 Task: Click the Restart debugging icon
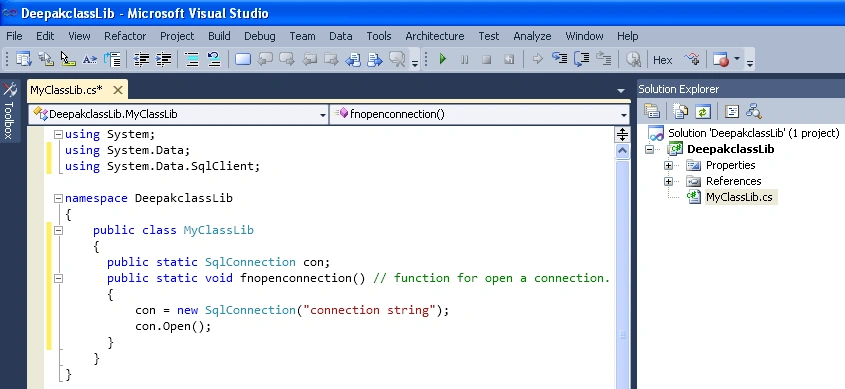pos(509,59)
